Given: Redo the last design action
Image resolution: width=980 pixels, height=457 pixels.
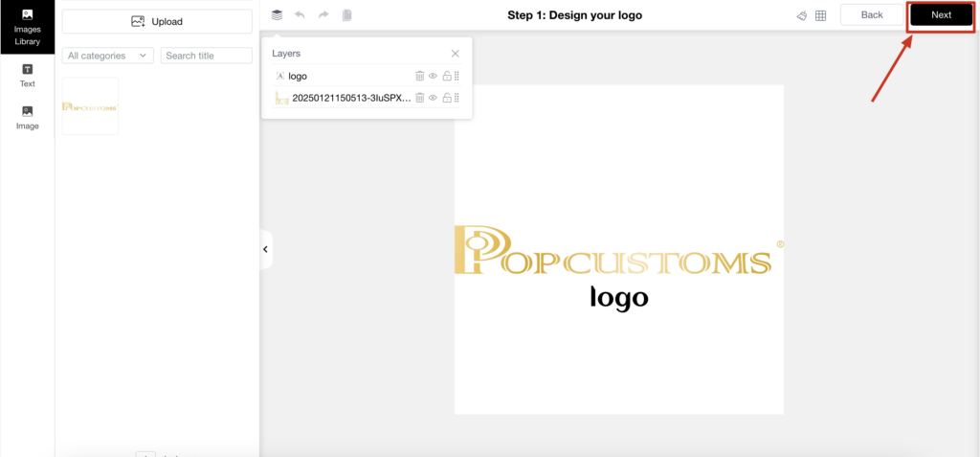Looking at the screenshot, I should click(323, 15).
